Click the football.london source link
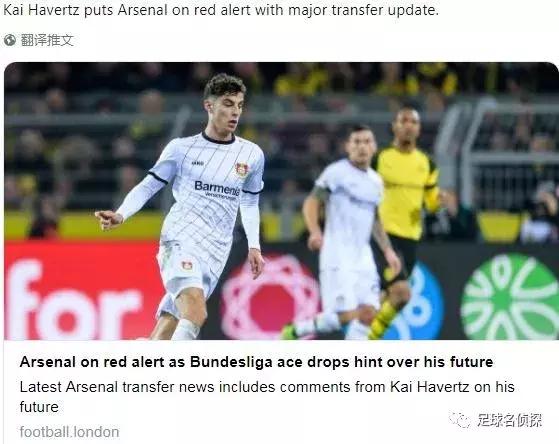Viewport: 559px width, 444px height. point(69,432)
